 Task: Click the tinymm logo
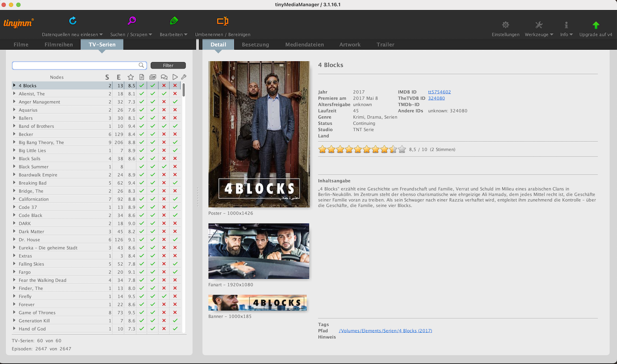point(19,23)
